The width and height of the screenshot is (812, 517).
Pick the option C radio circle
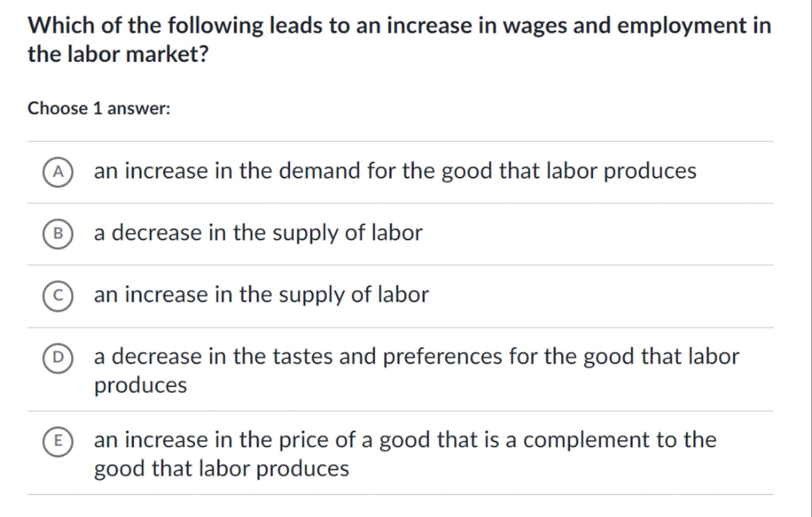click(58, 296)
